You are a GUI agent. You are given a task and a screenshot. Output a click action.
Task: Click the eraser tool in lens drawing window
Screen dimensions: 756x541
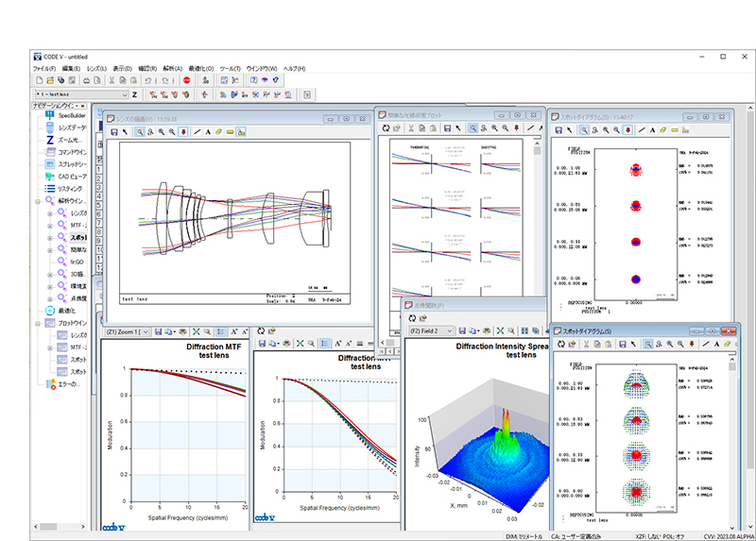point(218,132)
